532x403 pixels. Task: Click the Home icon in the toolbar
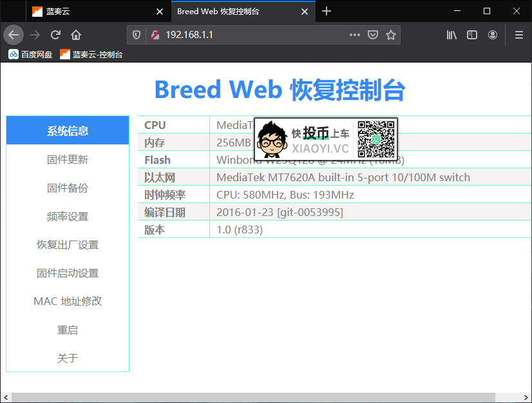pyautogui.click(x=75, y=35)
